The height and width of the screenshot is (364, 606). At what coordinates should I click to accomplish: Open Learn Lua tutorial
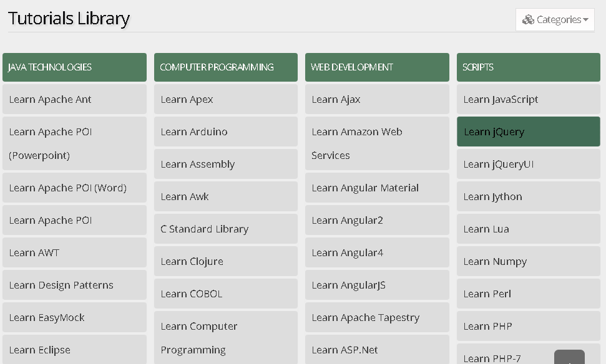click(x=529, y=229)
